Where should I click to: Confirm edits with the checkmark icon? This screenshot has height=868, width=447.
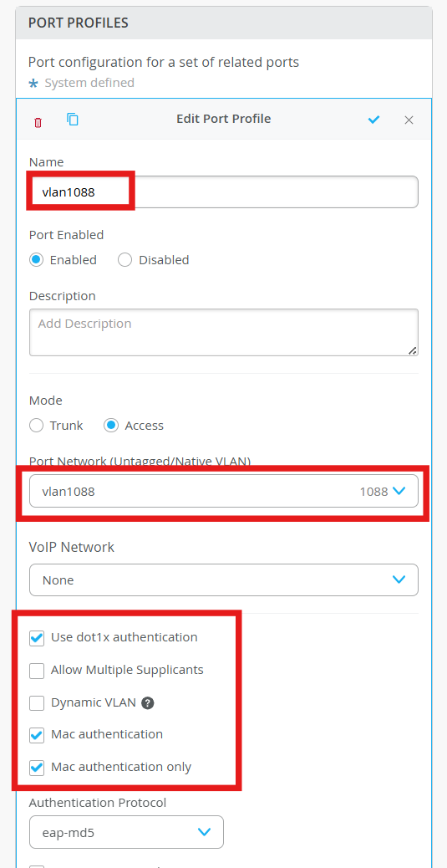click(x=374, y=120)
